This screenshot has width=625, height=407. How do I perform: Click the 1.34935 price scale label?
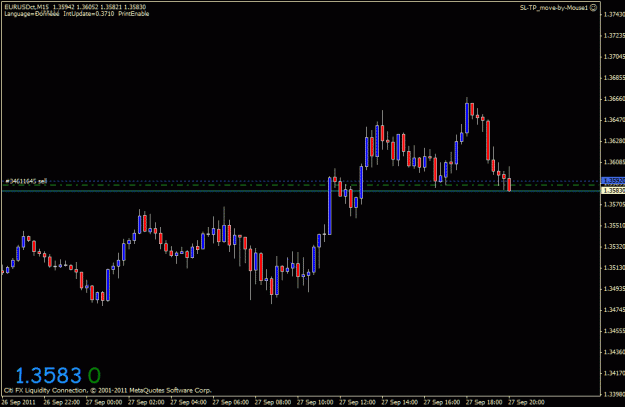(x=614, y=289)
